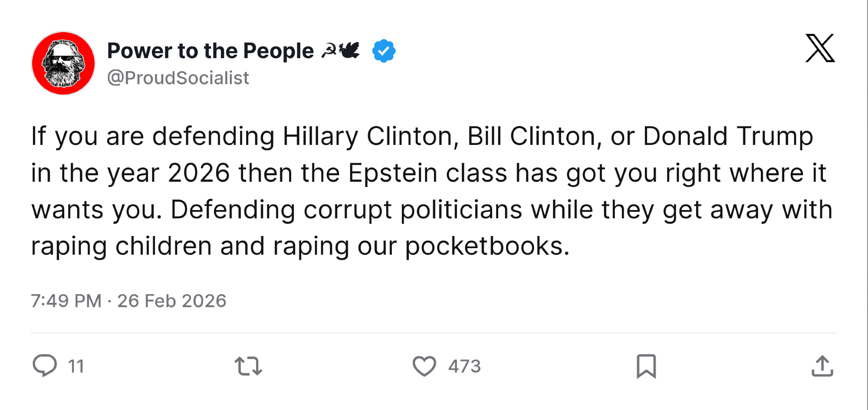The image size is (868, 410).
Task: Click the 7:49 PM timestamp
Action: [66, 301]
